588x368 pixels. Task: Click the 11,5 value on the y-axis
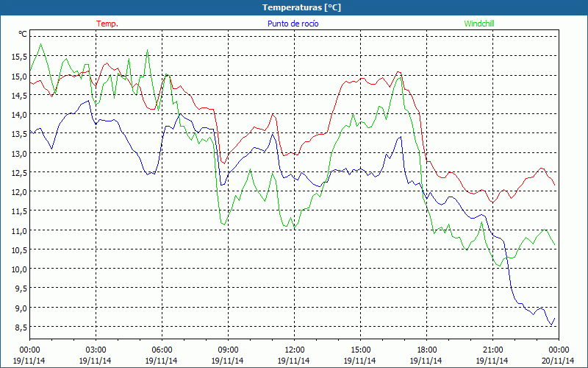[19, 211]
